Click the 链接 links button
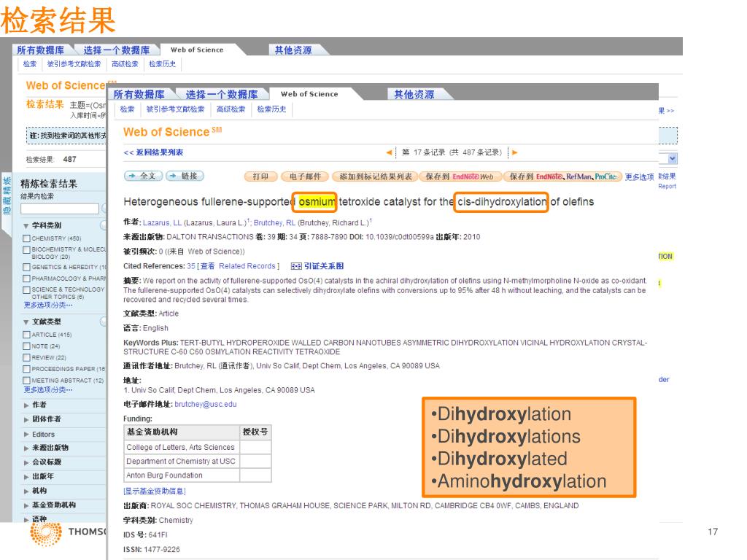 click(185, 176)
